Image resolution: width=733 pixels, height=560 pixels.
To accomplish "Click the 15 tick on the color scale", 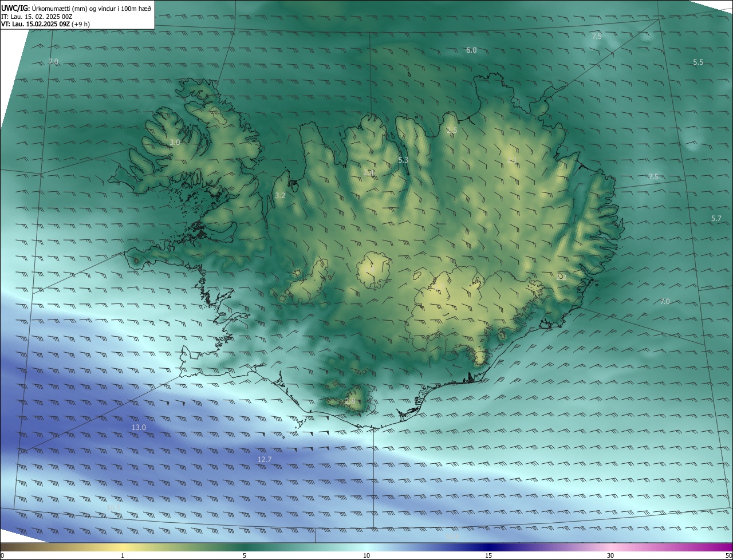I will click(x=488, y=555).
